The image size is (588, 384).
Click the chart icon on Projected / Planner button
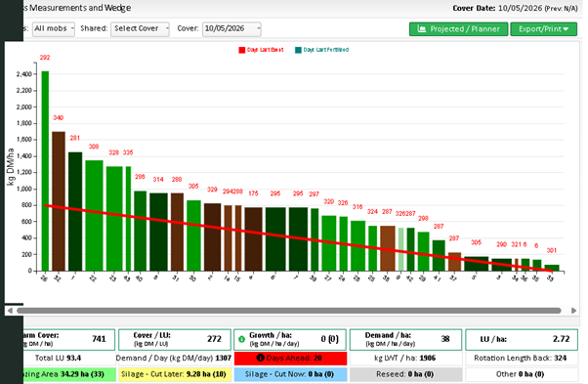tap(422, 29)
